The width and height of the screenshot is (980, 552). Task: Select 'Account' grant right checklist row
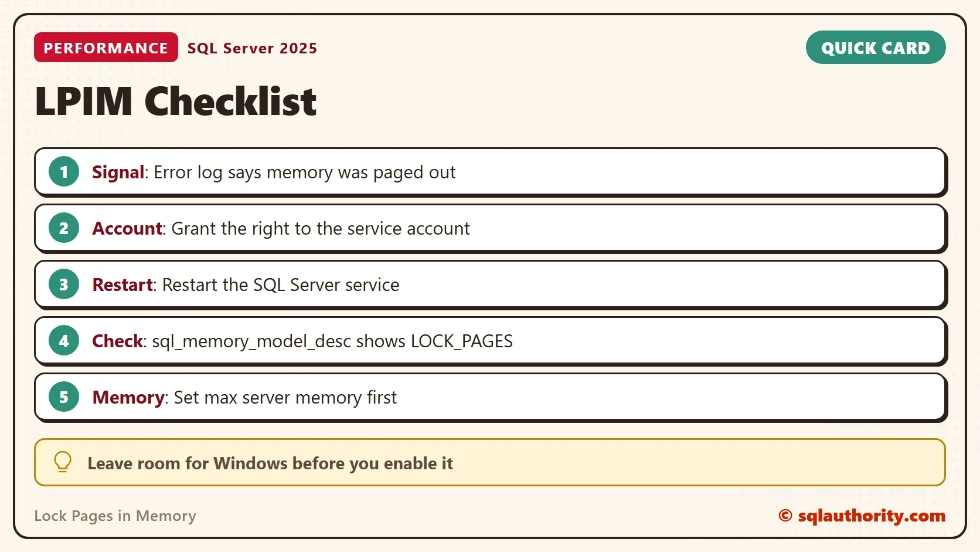pyautogui.click(x=491, y=228)
